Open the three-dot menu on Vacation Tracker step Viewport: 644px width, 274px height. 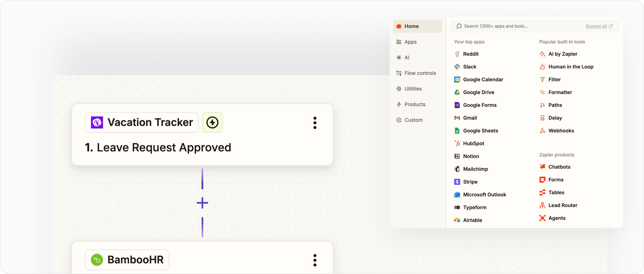315,122
